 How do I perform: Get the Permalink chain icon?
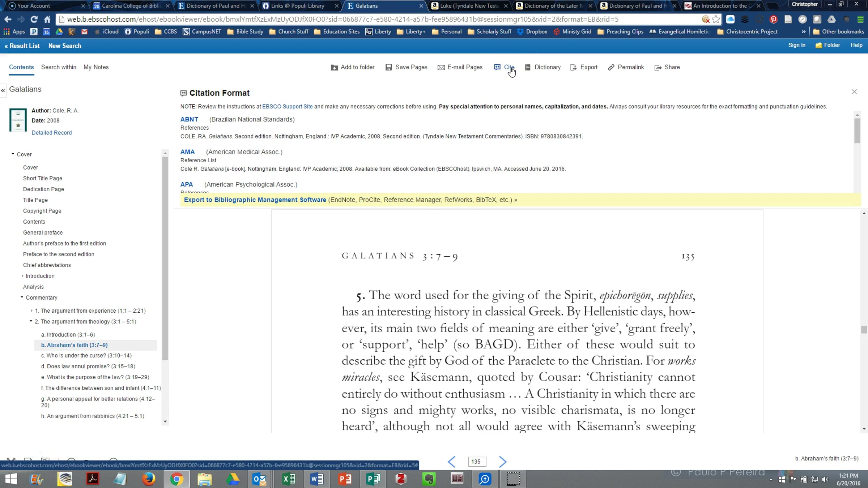coord(611,68)
